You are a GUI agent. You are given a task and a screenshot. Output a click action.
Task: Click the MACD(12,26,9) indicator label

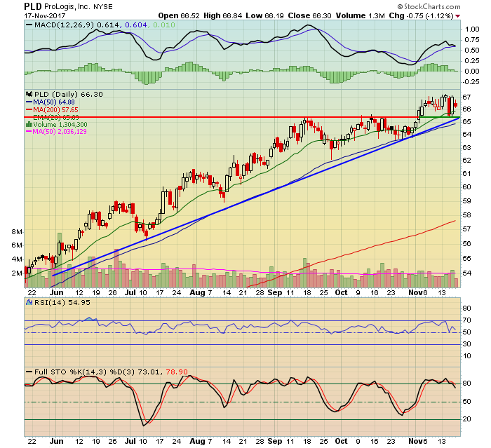(64, 25)
